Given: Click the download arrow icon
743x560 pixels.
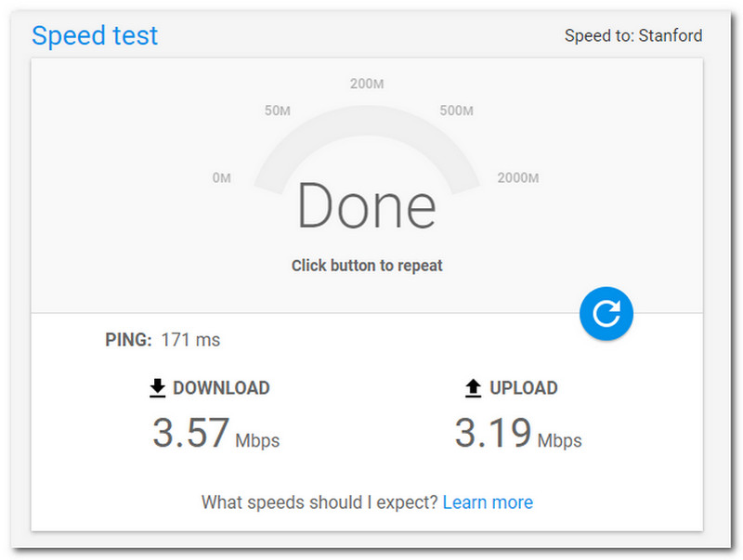Looking at the screenshot, I should click(x=158, y=388).
